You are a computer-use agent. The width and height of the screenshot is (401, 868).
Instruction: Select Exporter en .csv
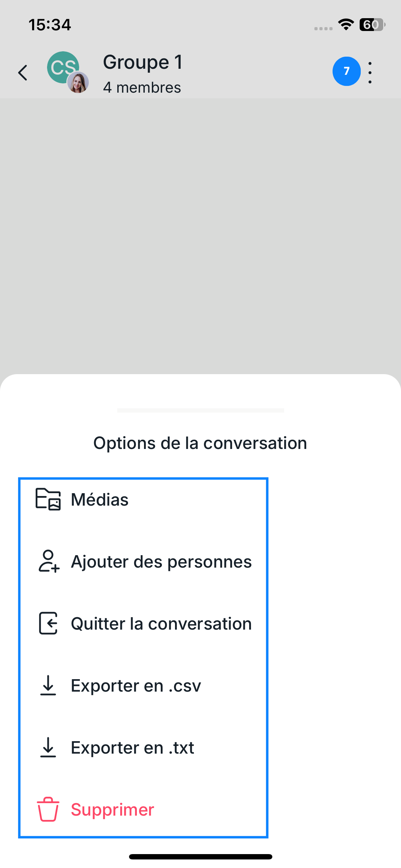[x=136, y=686]
